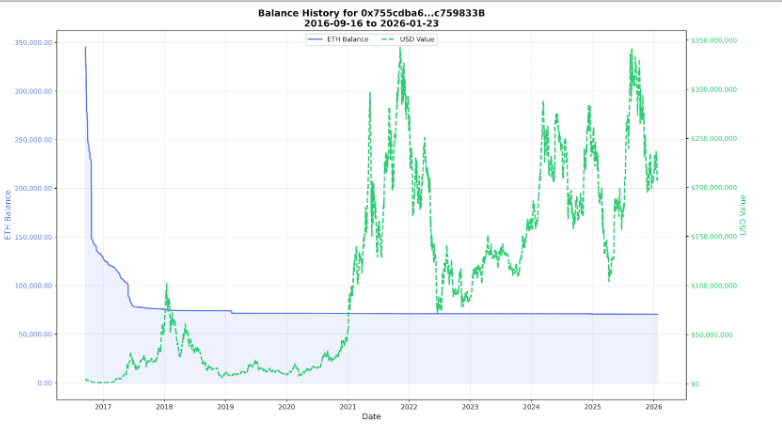Viewport: 782px width, 425px height.
Task: Click the 2025 year label on the date axis
Action: (x=592, y=407)
